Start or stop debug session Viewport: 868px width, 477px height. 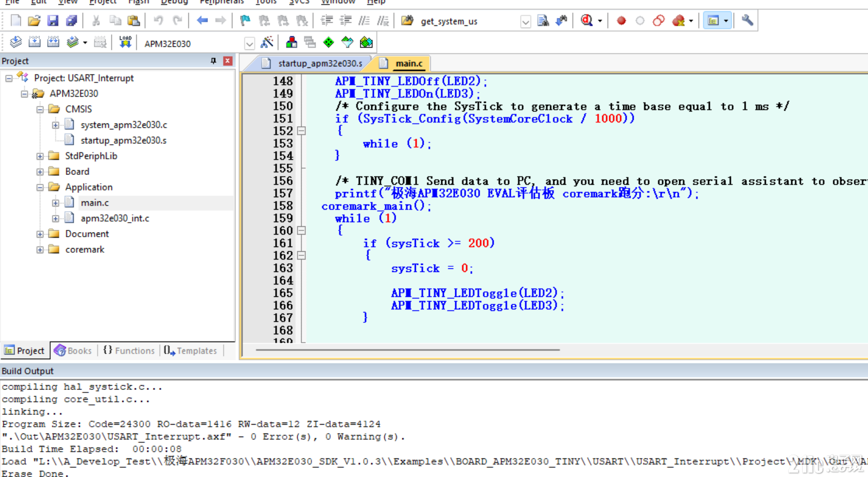tap(587, 21)
